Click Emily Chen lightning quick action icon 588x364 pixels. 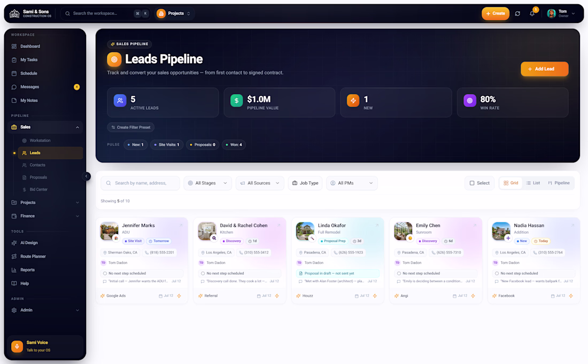point(473,296)
